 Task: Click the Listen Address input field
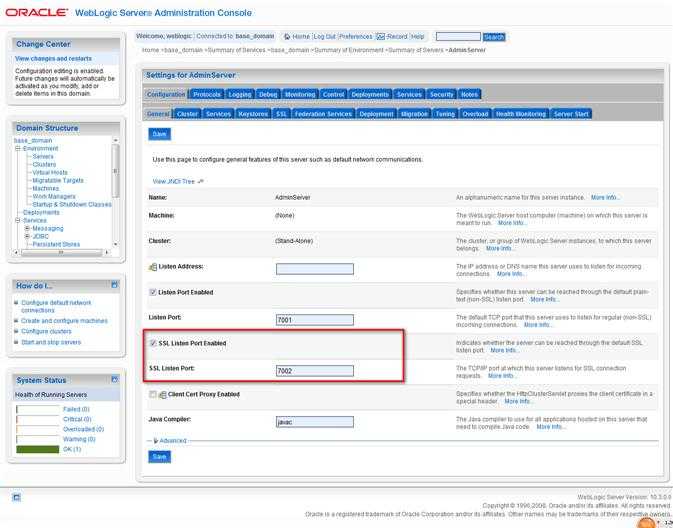click(x=315, y=269)
